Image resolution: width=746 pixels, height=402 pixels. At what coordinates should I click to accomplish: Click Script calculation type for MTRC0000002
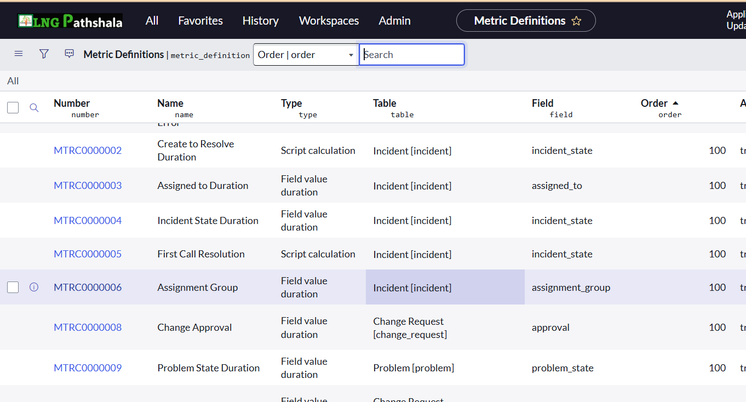[x=318, y=150]
